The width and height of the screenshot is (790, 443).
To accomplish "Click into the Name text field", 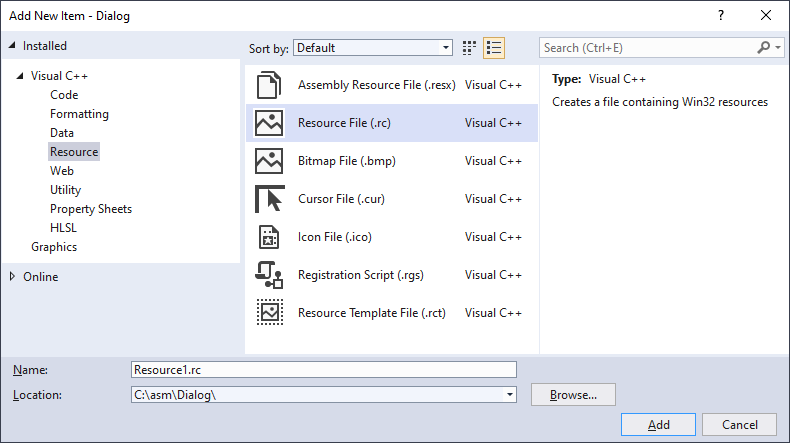I will click(x=323, y=370).
